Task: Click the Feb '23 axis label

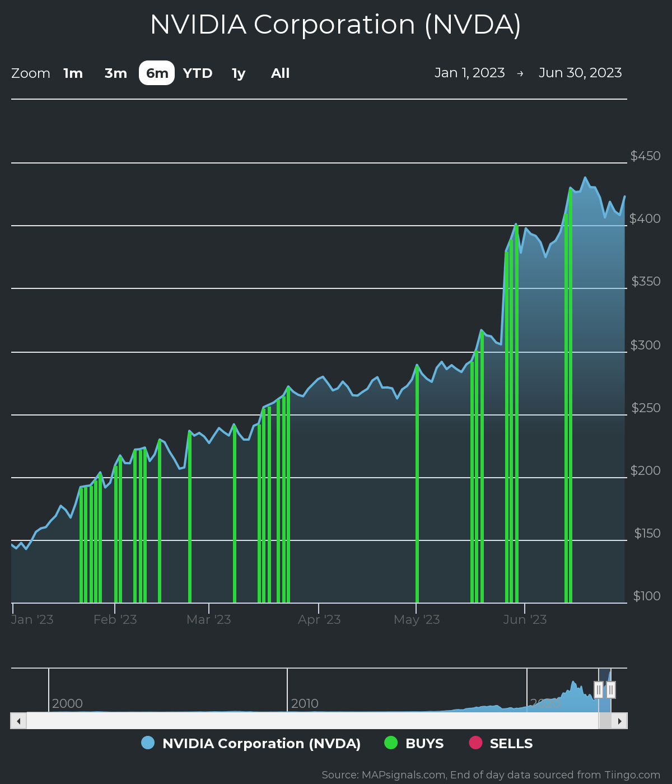Action: 115,619
